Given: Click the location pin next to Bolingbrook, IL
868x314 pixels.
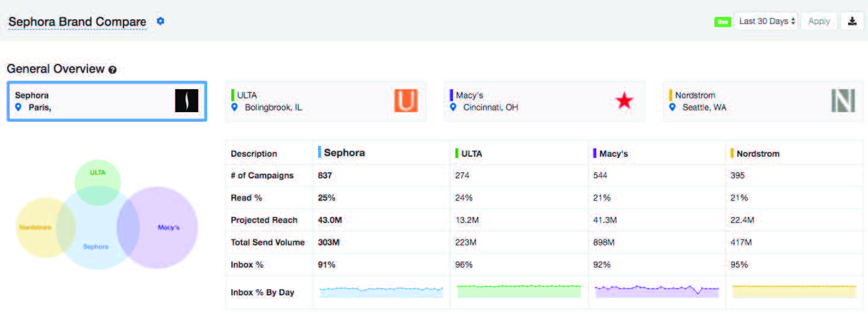Looking at the screenshot, I should [x=235, y=107].
